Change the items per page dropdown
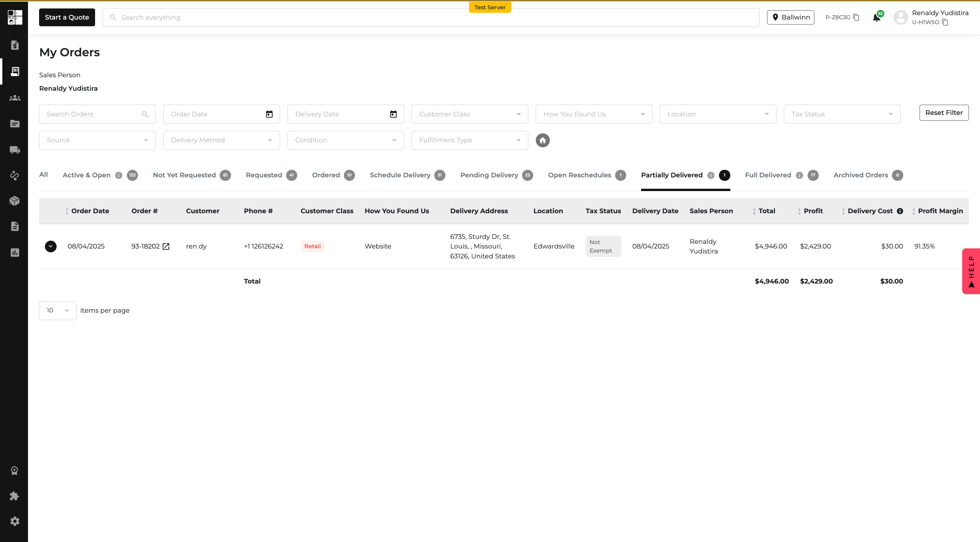This screenshot has width=980, height=542. (57, 310)
